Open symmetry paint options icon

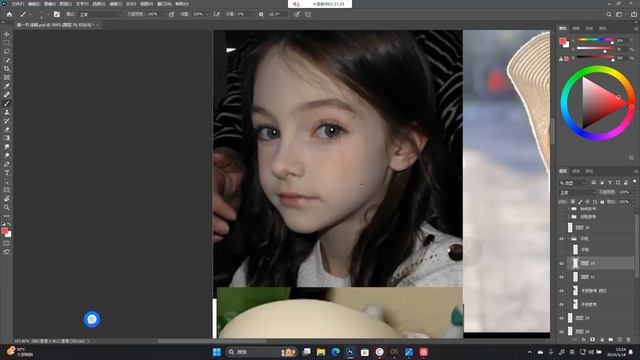click(308, 14)
